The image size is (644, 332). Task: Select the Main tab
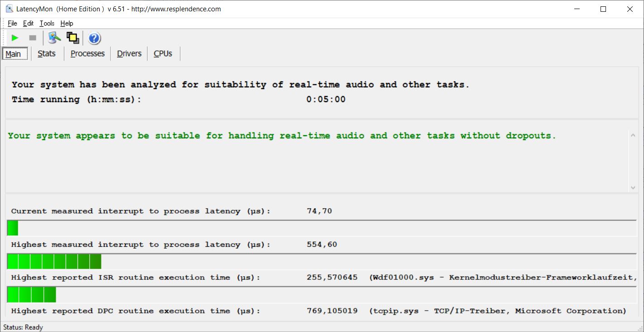(x=15, y=54)
